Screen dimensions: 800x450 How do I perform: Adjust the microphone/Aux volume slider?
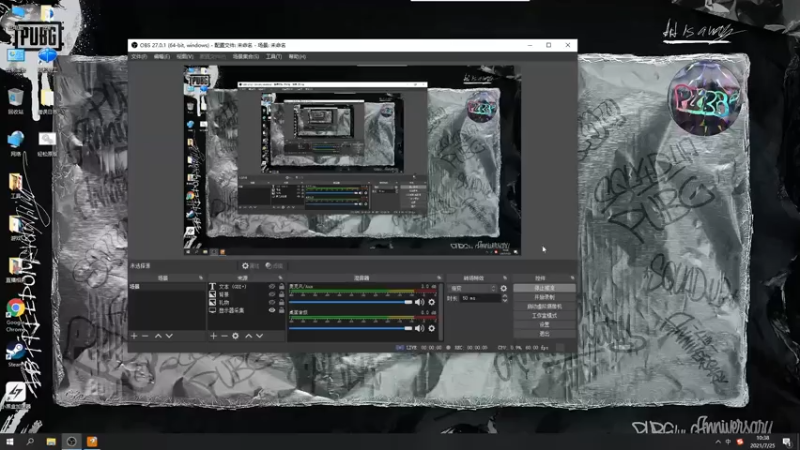pos(351,302)
